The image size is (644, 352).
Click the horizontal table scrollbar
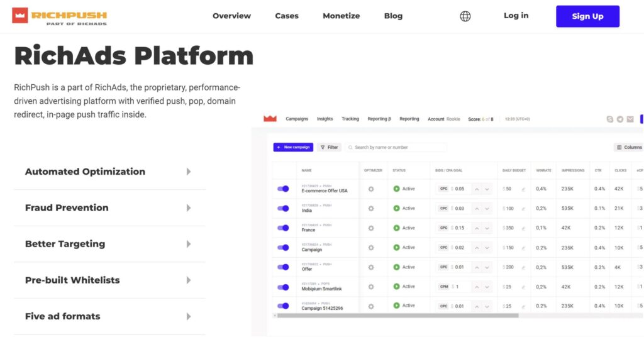pyautogui.click(x=397, y=316)
